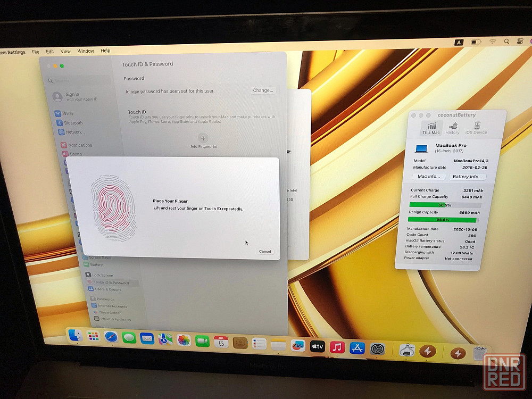
Task: Click the Battery Info... button
Action: tap(467, 177)
